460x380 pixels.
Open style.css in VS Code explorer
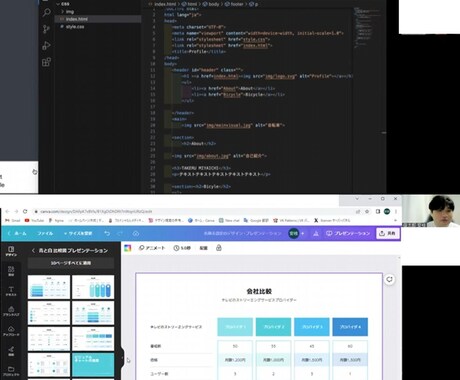pos(75,27)
